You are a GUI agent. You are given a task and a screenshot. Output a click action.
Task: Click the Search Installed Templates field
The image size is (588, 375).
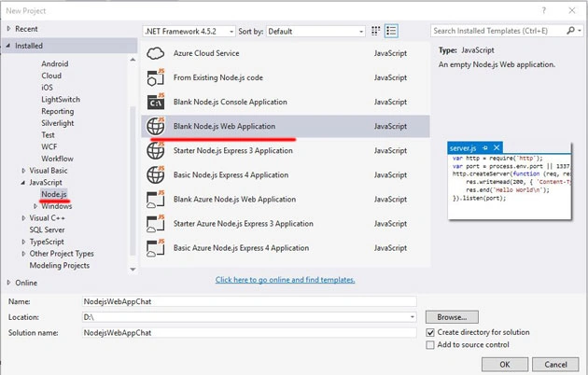point(498,31)
